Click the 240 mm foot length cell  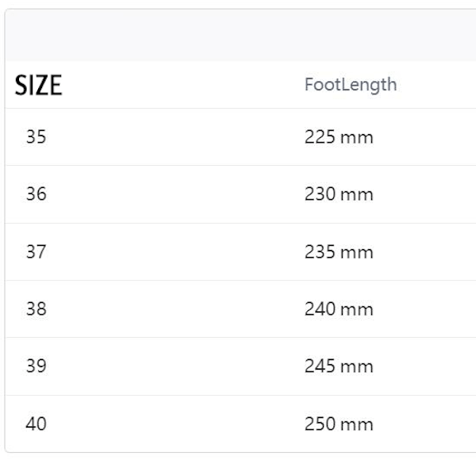coord(339,309)
